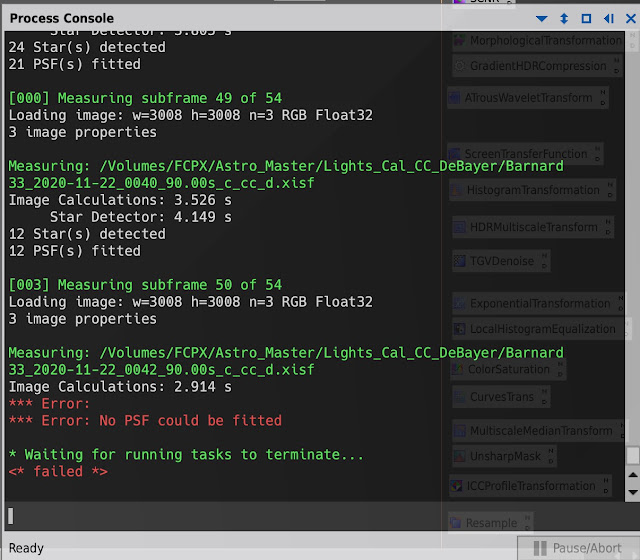Click the Pause/Abort button
The image size is (640, 560).
(x=578, y=548)
